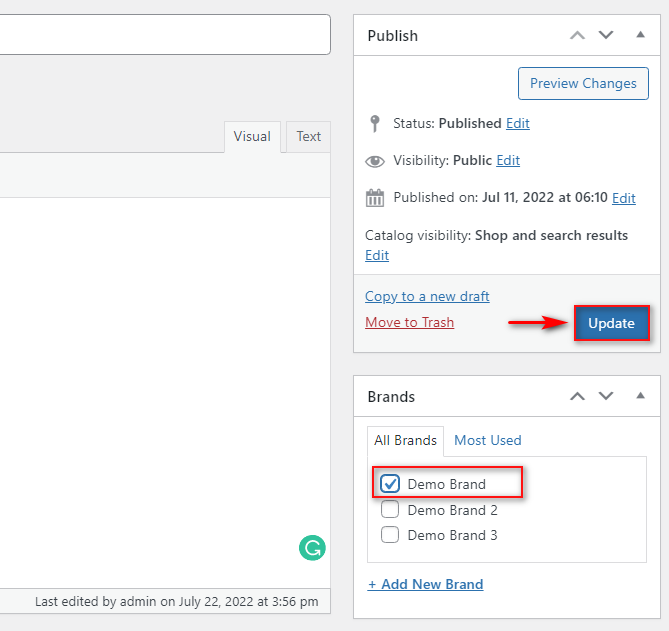The height and width of the screenshot is (631, 669).
Task: Click the published date calendar icon
Action: click(375, 198)
